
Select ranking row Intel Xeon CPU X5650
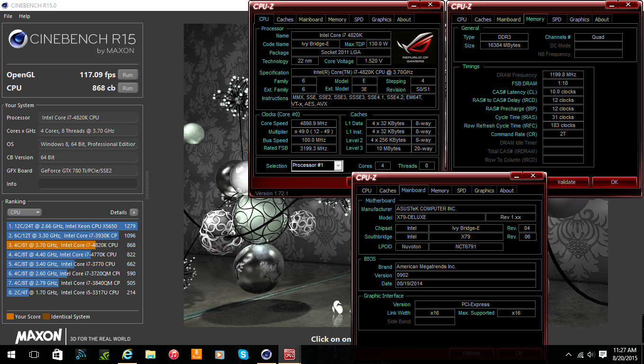(x=72, y=226)
